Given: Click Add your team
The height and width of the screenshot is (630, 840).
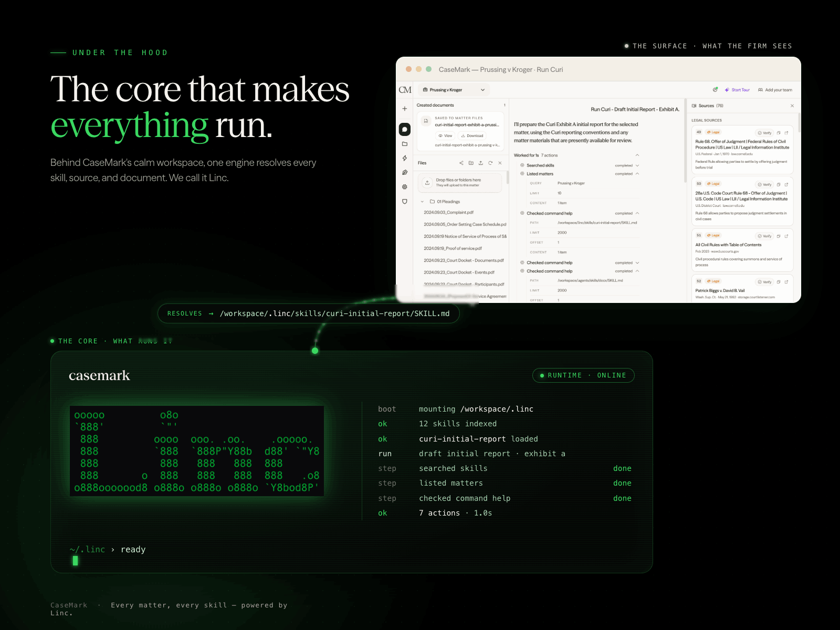Looking at the screenshot, I should tap(775, 90).
